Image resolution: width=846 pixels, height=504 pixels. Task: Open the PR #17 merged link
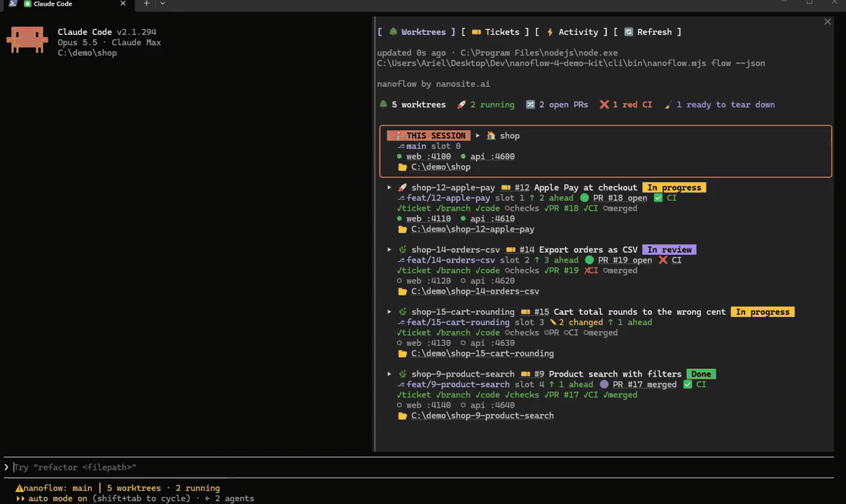[644, 385]
